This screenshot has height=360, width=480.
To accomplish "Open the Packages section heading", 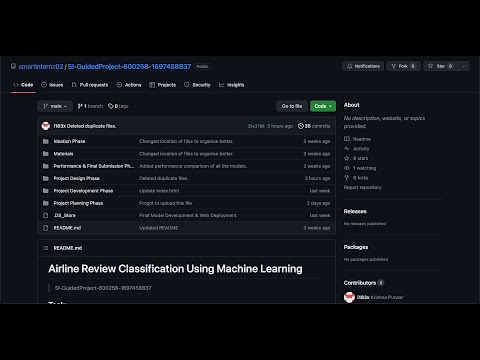I will 356,247.
